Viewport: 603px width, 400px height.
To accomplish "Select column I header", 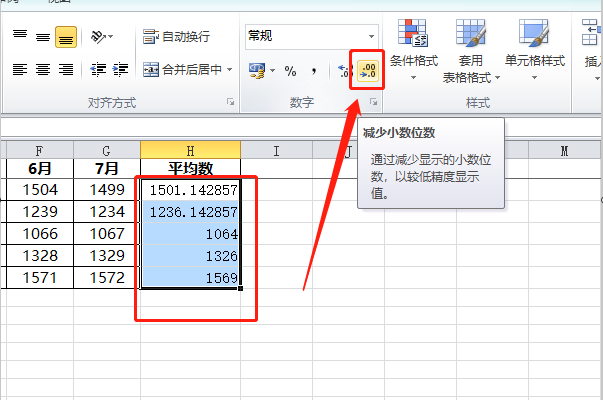I will tap(277, 150).
